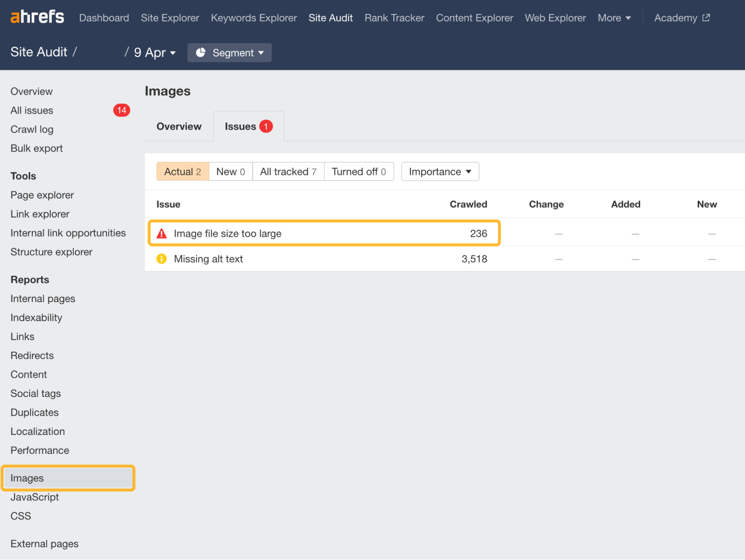745x560 pixels.
Task: Open the Internal link opportunities report
Action: coord(68,232)
